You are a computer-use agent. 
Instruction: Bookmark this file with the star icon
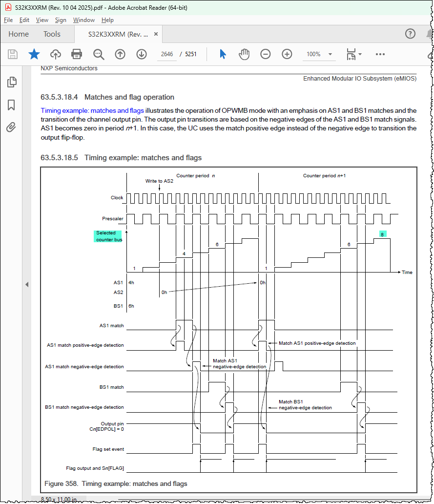pyautogui.click(x=34, y=54)
